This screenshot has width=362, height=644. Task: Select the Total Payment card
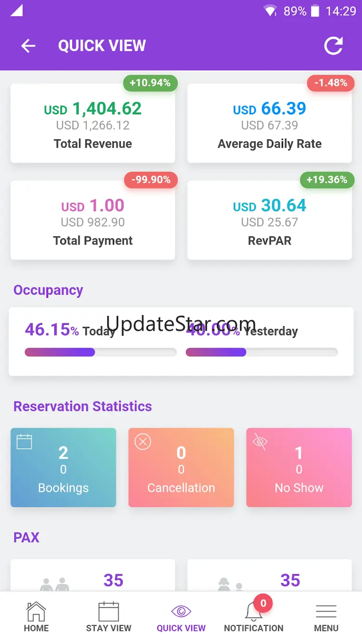(x=93, y=221)
